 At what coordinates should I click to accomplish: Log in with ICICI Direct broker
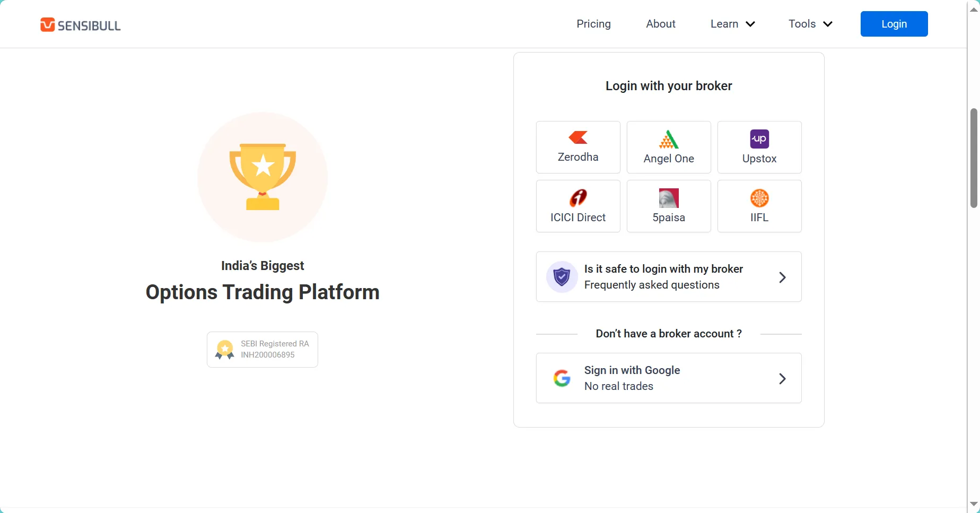(x=578, y=206)
